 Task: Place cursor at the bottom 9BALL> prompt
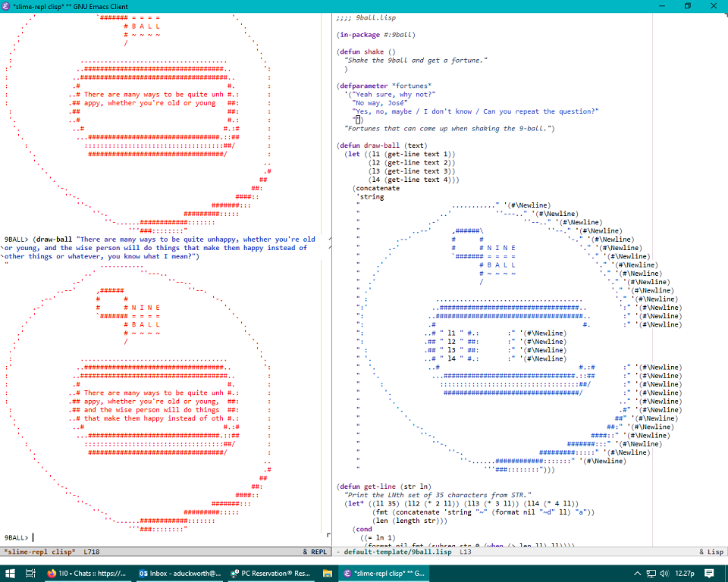tap(33, 538)
